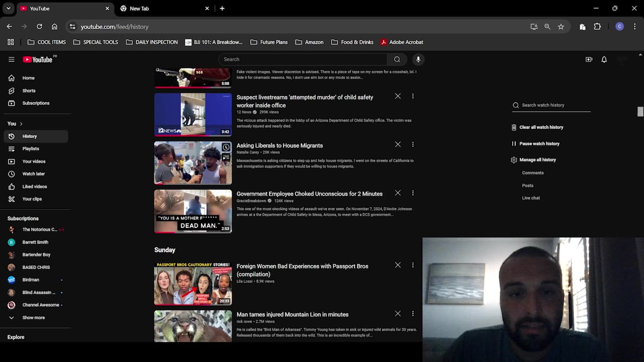This screenshot has width=644, height=362.
Task: Remove 'Suspect livestreams' video from history
Action: point(397,96)
